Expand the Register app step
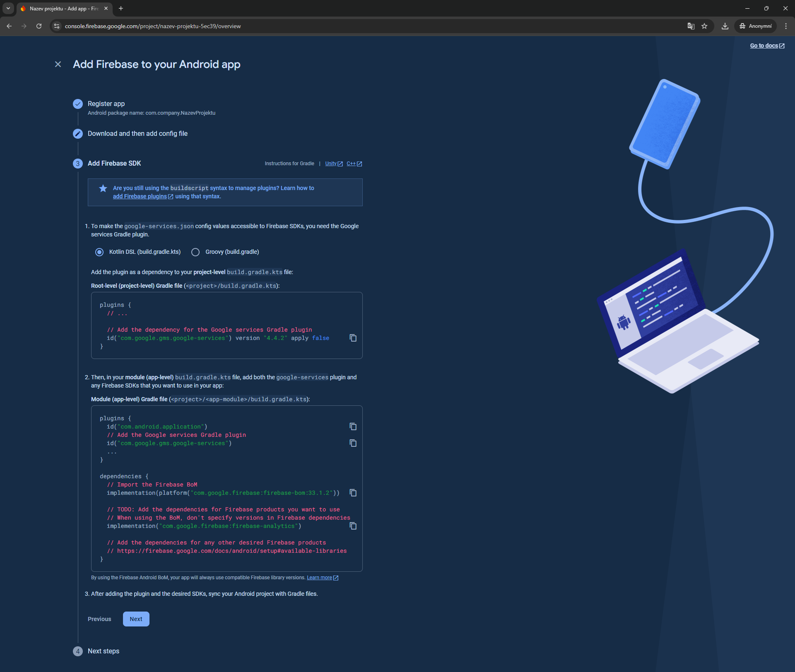The height and width of the screenshot is (672, 795). pyautogui.click(x=106, y=104)
